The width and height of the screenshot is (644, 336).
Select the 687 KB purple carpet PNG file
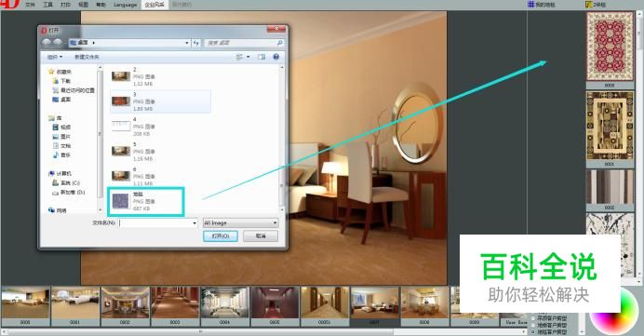[146, 201]
